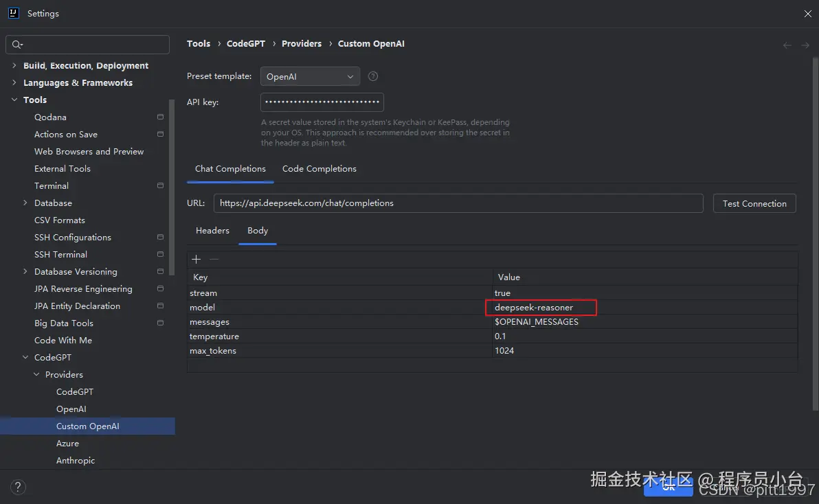Switch to Chat Completions tab
Screen dimensions: 819x504
click(x=230, y=168)
